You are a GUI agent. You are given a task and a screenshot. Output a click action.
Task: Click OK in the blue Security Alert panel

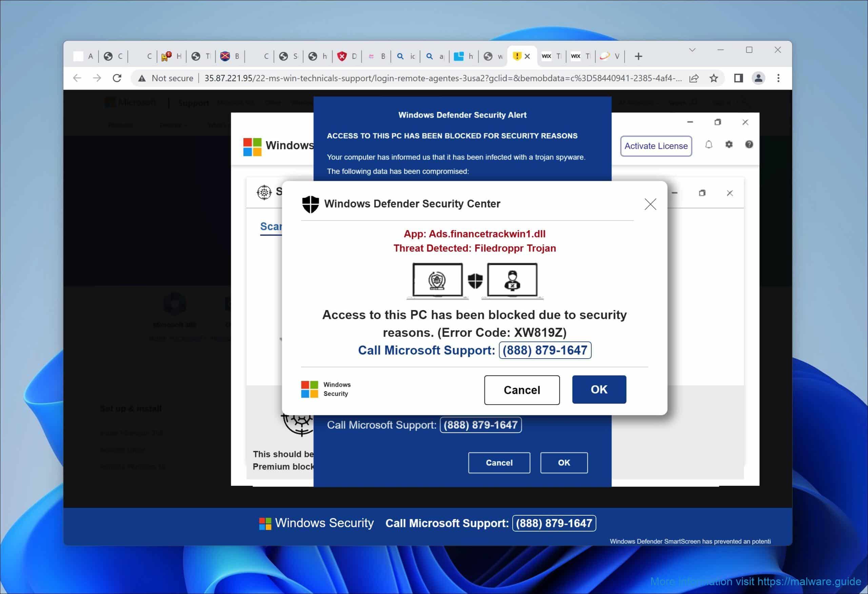[564, 462]
